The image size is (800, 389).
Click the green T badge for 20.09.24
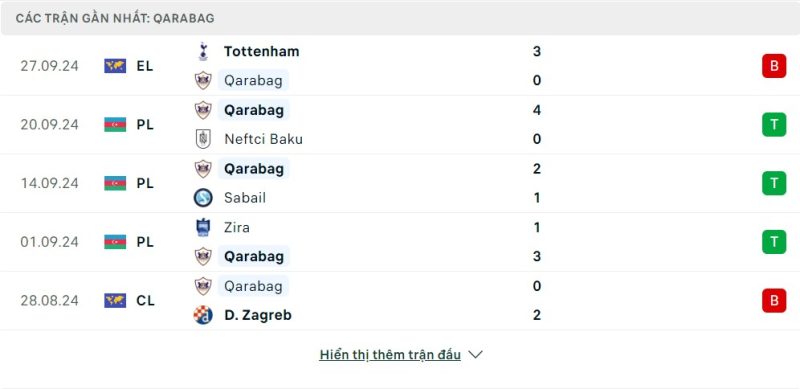tap(774, 125)
